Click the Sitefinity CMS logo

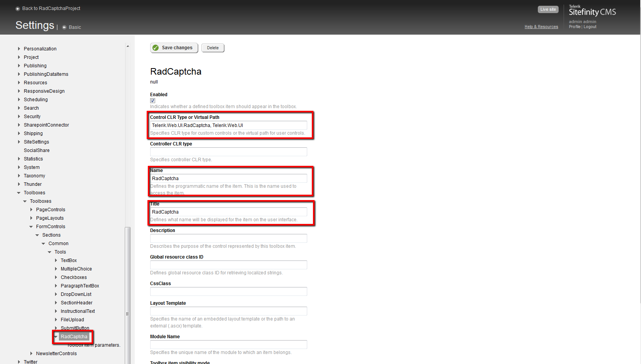click(x=592, y=11)
